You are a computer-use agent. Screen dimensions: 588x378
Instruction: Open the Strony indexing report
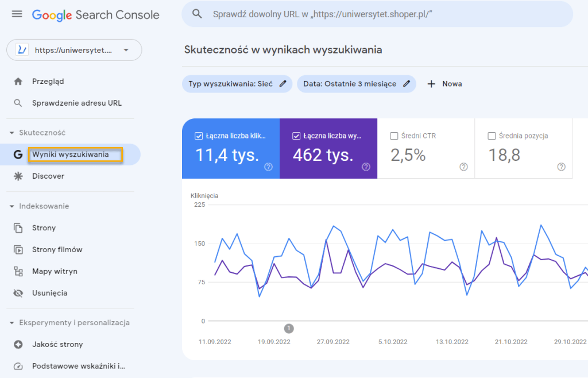44,228
